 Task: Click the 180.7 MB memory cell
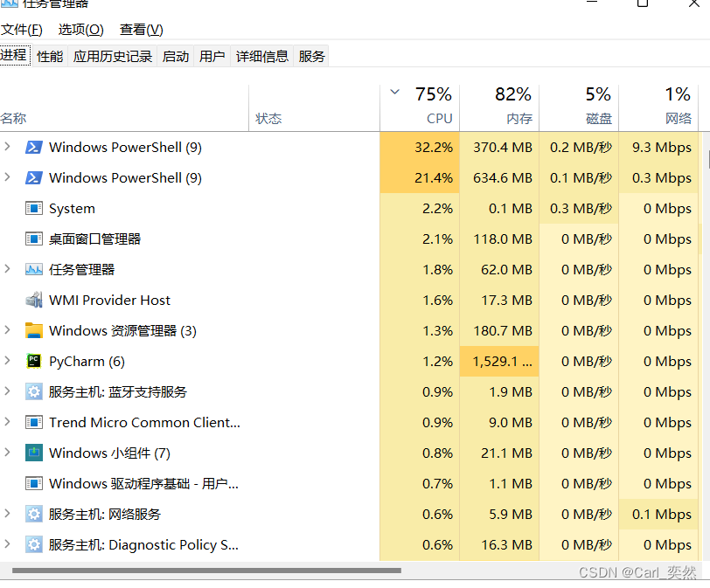click(x=499, y=330)
